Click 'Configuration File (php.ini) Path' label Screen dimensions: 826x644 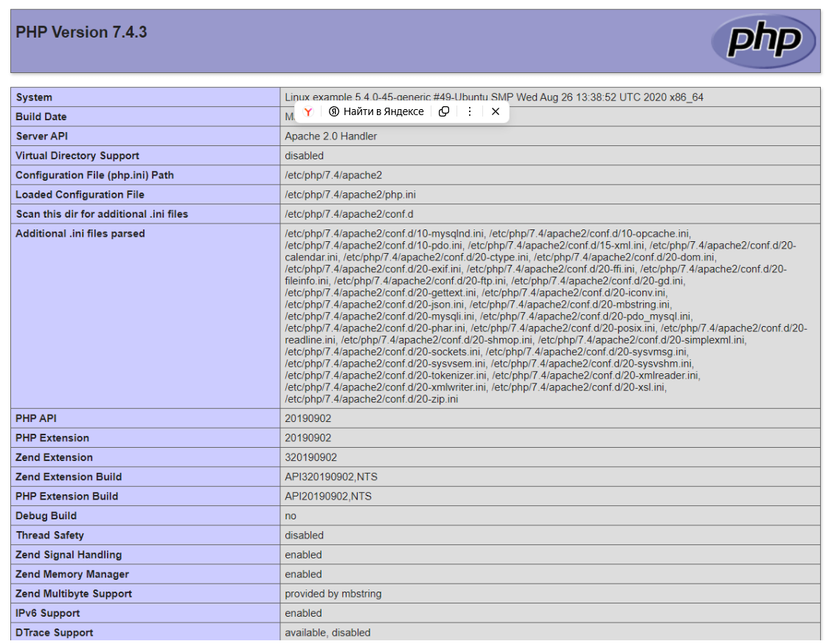[95, 176]
